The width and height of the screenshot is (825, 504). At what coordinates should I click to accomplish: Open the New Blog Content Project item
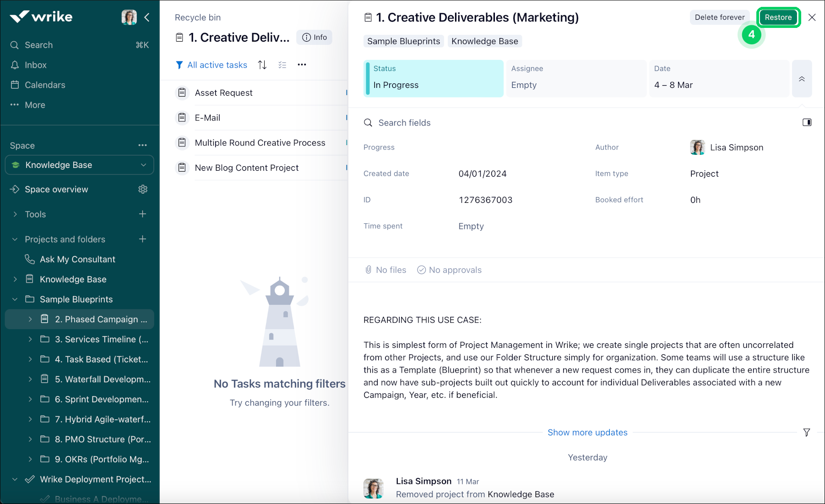coord(246,168)
